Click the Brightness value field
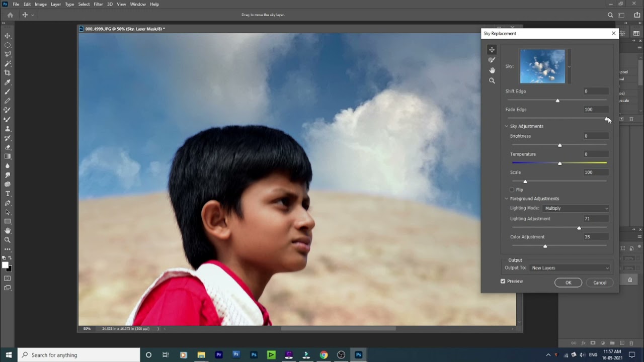 (x=596, y=136)
